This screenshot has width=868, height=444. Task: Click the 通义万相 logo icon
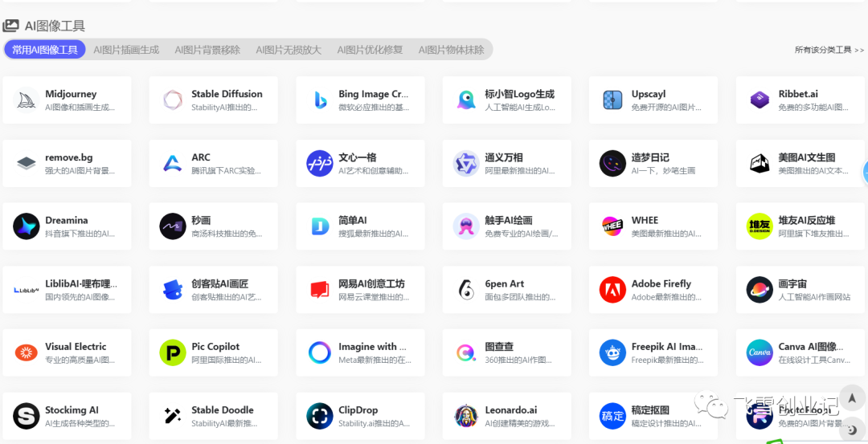tap(466, 163)
